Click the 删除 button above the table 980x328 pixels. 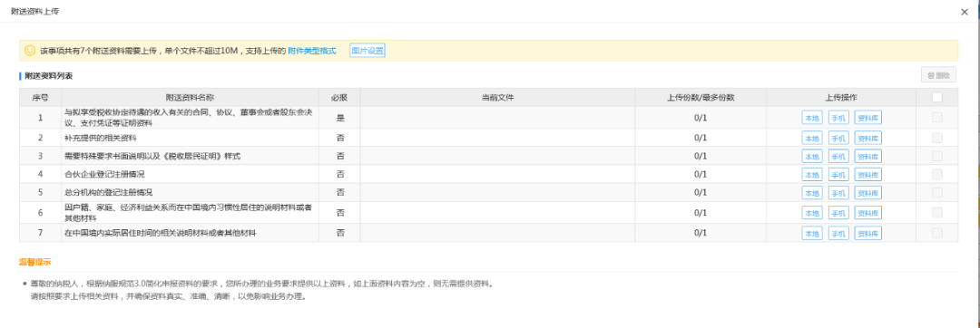[x=939, y=75]
